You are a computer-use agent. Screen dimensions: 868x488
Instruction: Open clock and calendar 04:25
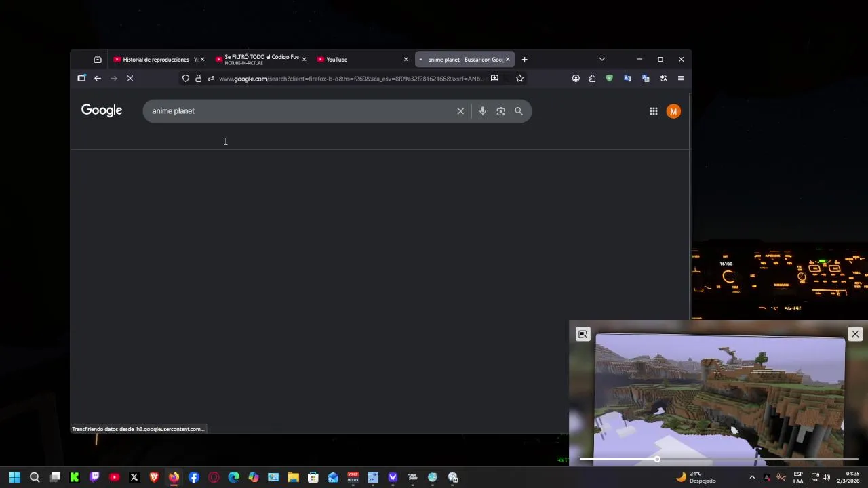click(848, 477)
